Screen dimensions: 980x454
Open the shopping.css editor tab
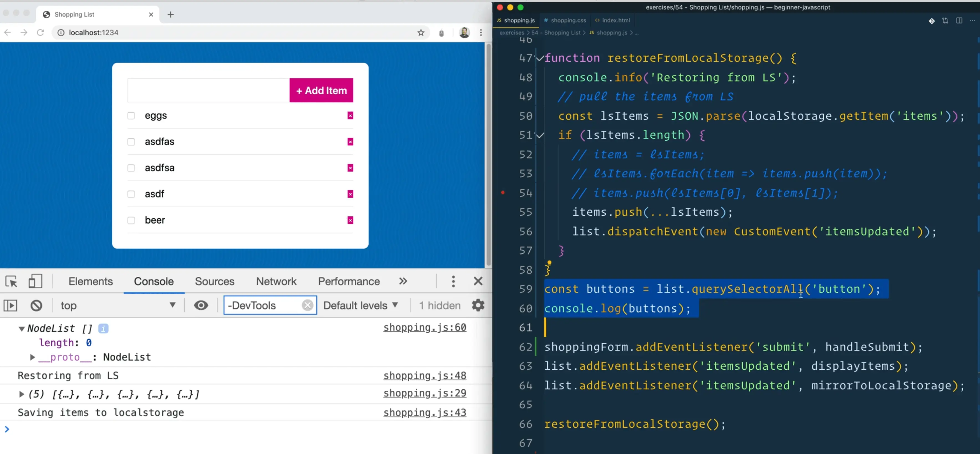coord(565,21)
